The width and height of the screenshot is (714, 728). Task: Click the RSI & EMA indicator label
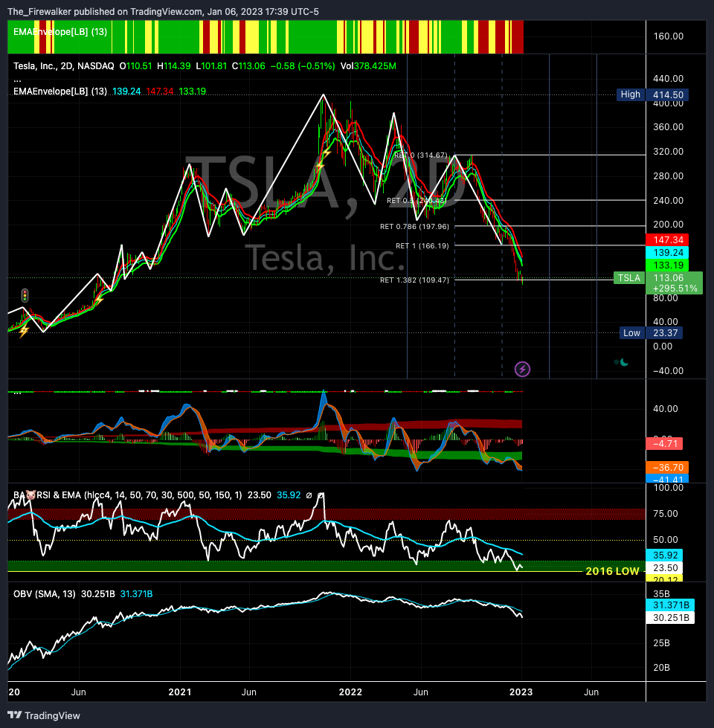128,495
